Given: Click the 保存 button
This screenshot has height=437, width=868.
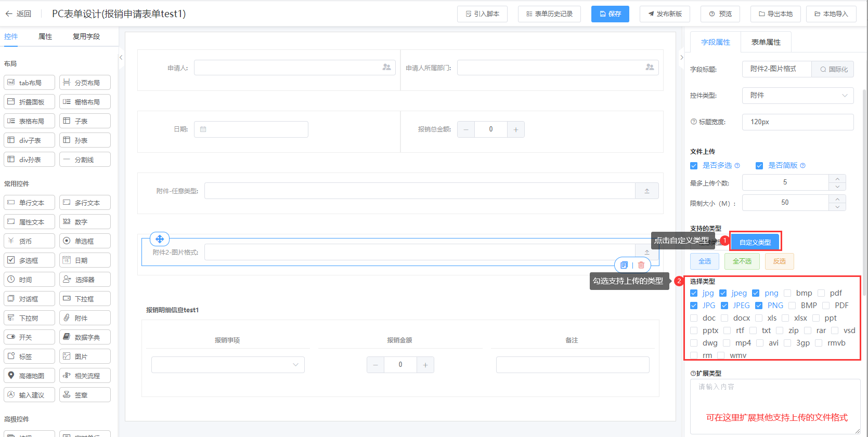Looking at the screenshot, I should (x=610, y=14).
